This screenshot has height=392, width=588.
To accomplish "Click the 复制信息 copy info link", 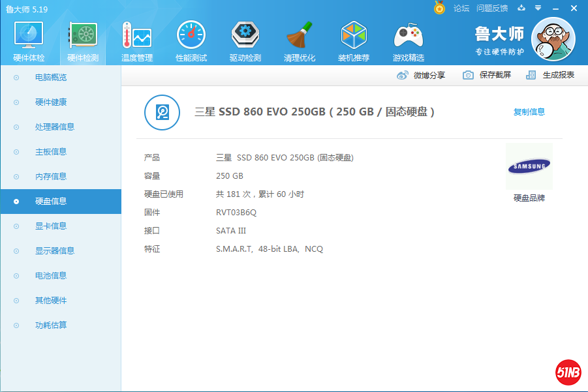I will 529,112.
